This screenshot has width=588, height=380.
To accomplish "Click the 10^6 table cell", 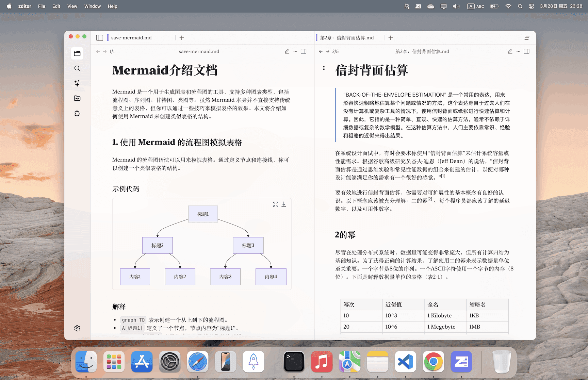I will pyautogui.click(x=403, y=327).
